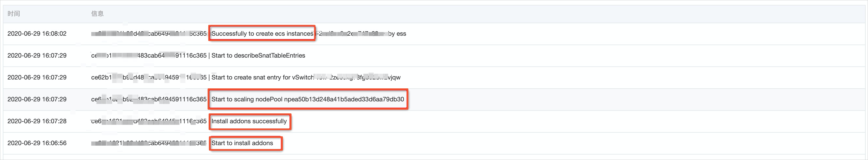Image resolution: width=868 pixels, height=160 pixels.
Task: Click blurred cluster ID in 16:08:02 row
Action: click(149, 34)
